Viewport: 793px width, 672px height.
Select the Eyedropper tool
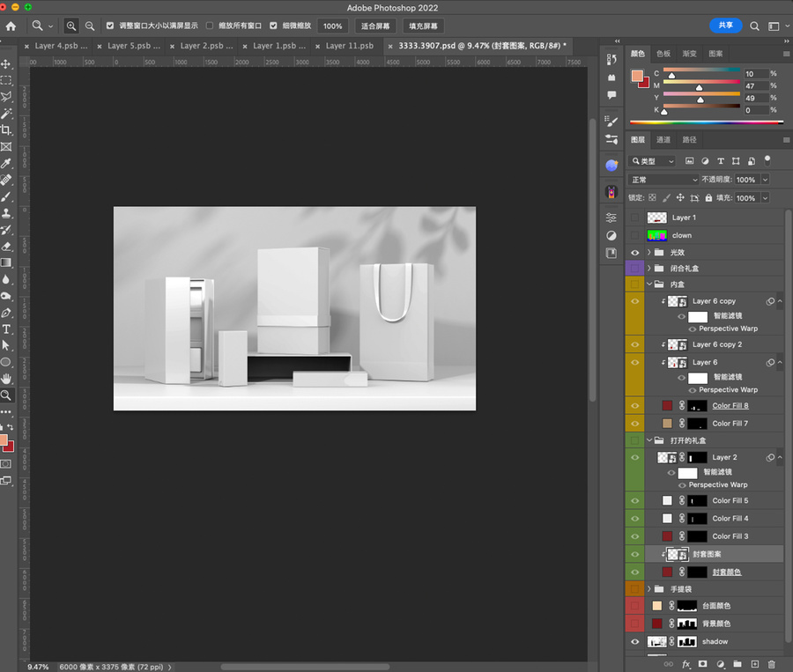point(6,163)
